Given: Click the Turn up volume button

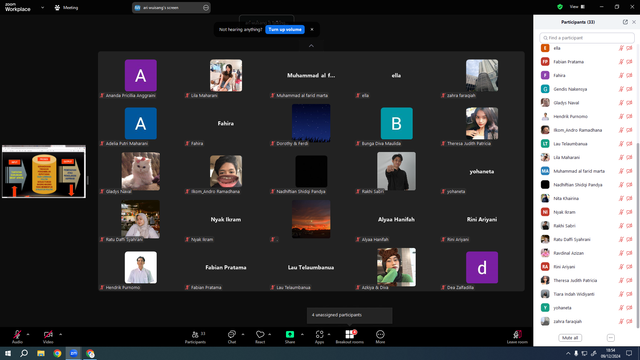Looking at the screenshot, I should coord(285,29).
